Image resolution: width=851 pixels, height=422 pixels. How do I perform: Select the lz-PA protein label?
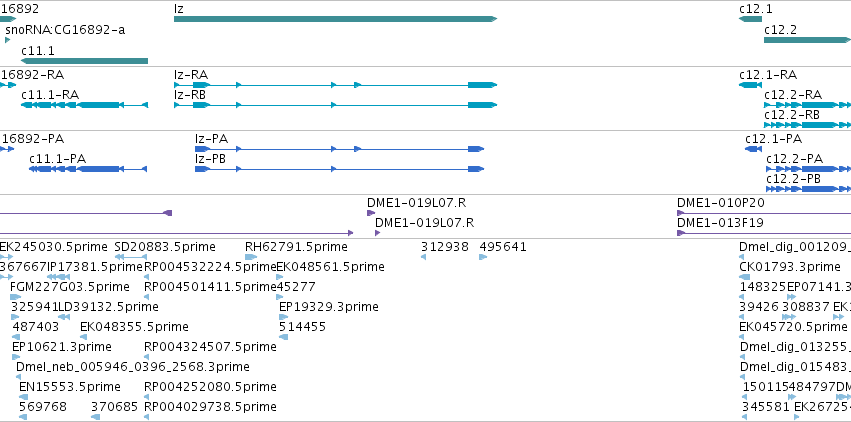point(211,139)
